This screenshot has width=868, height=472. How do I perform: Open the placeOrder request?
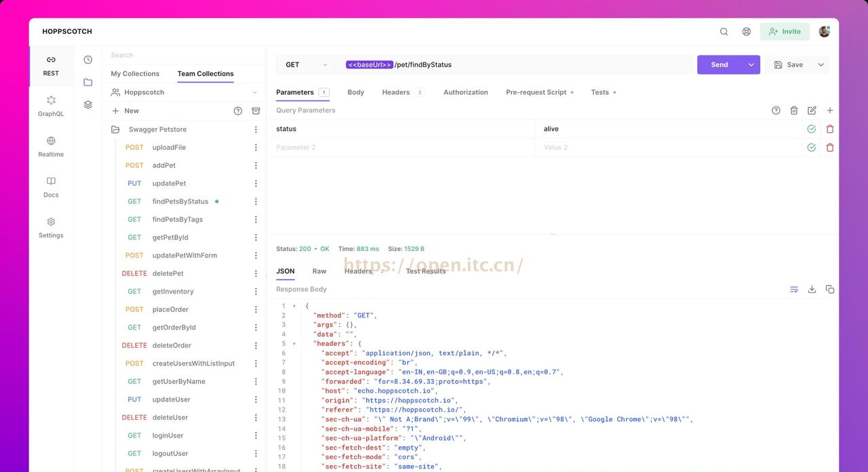171,309
